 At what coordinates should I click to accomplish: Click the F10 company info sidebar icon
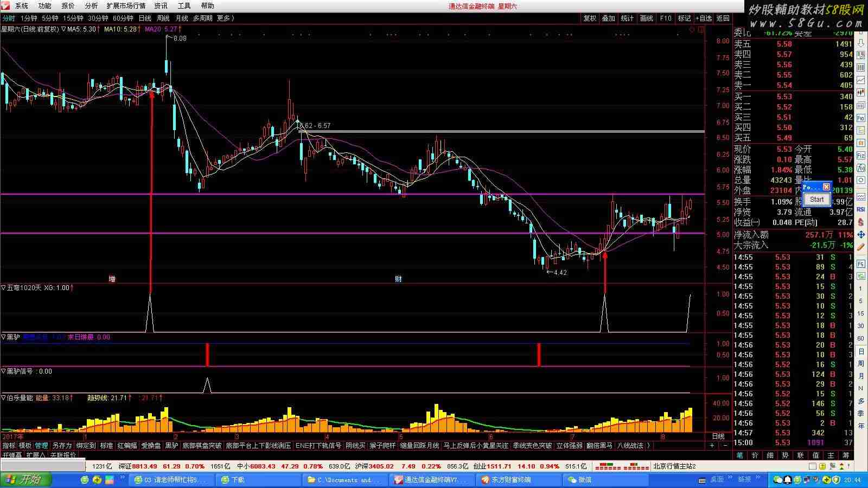[861, 118]
